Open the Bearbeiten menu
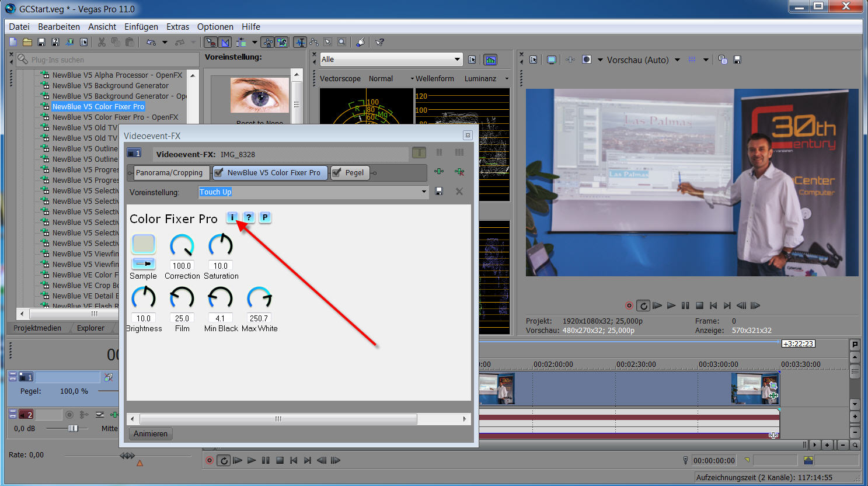 [59, 27]
